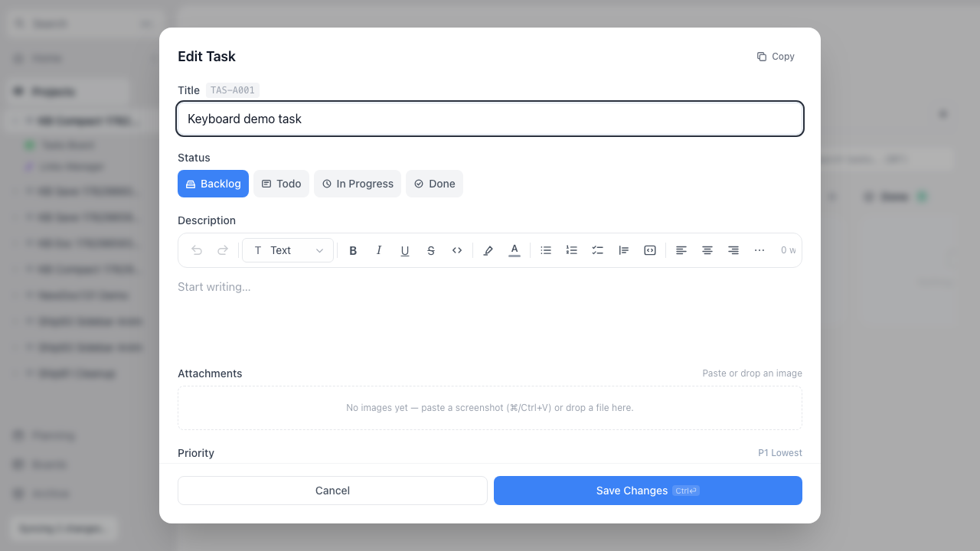Click the TAS-A001 task ID badge

click(x=233, y=90)
